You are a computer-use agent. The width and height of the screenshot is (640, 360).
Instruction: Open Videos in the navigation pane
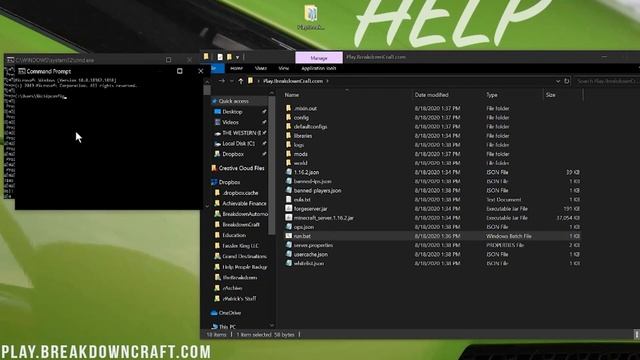point(230,122)
